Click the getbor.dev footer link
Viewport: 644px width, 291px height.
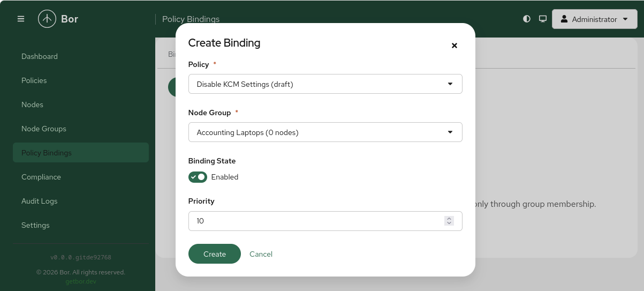(x=81, y=281)
